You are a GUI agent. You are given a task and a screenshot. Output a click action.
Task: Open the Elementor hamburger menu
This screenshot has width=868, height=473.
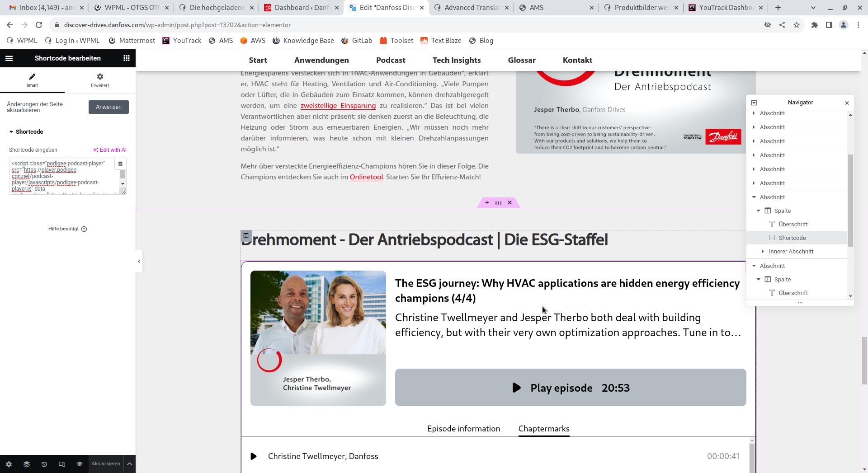[9, 58]
